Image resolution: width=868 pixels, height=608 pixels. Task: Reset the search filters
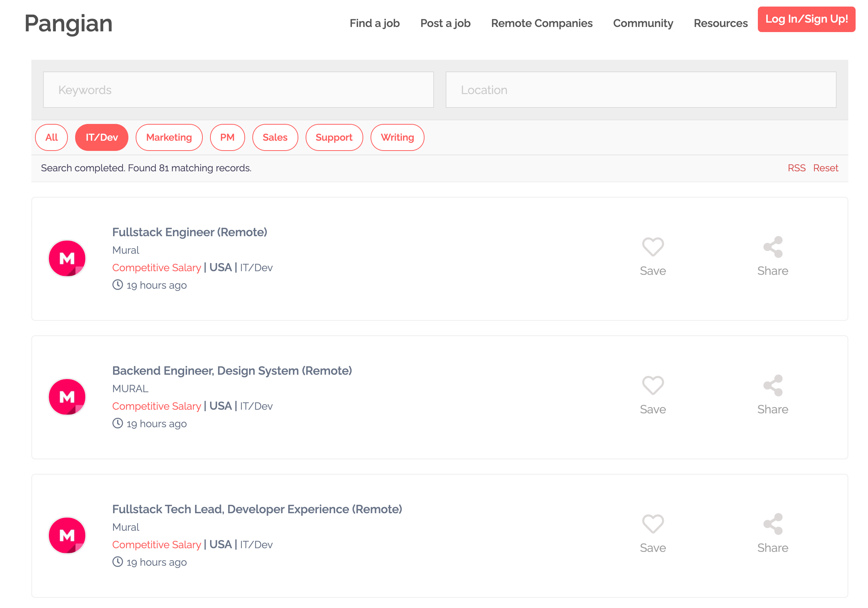(x=825, y=168)
